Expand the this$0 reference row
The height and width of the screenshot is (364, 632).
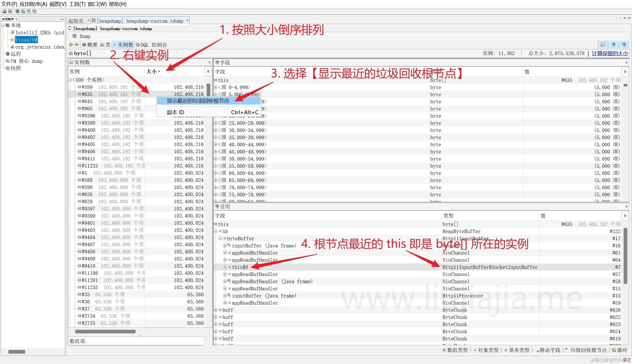(225, 267)
